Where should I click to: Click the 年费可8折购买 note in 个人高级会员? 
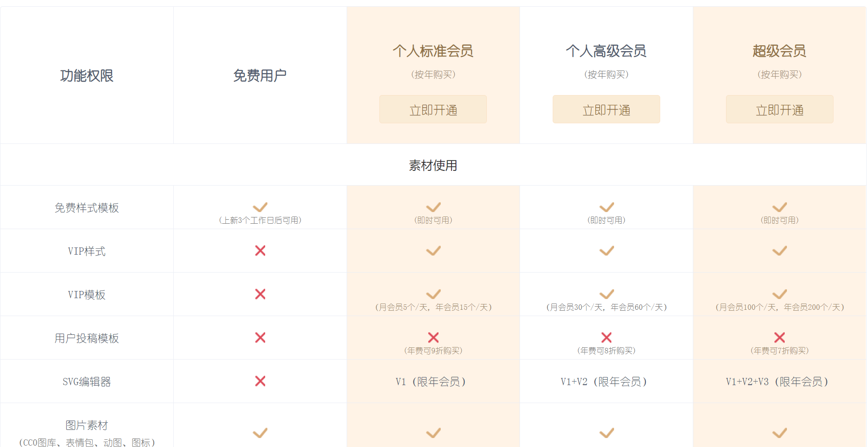606,351
